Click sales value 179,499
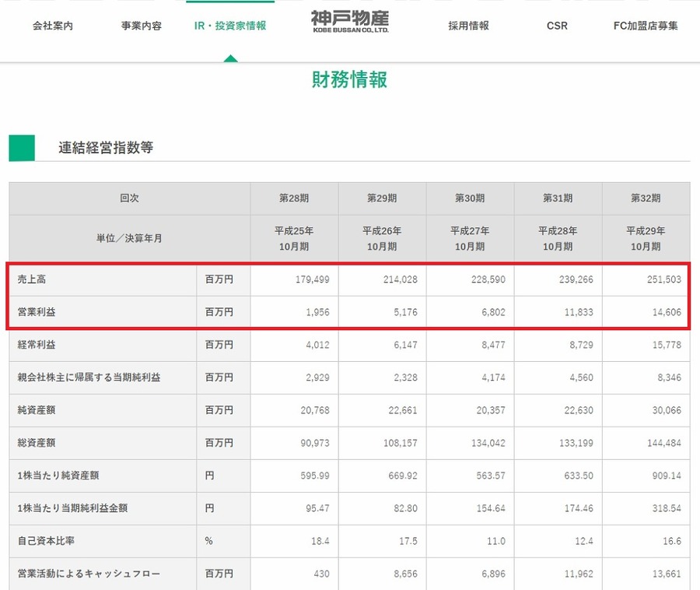700x590 pixels. 312,279
